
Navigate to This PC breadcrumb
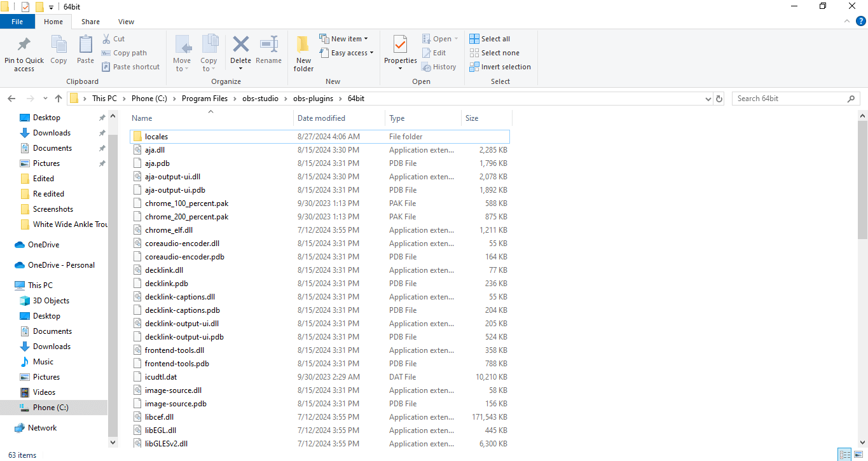(x=104, y=99)
